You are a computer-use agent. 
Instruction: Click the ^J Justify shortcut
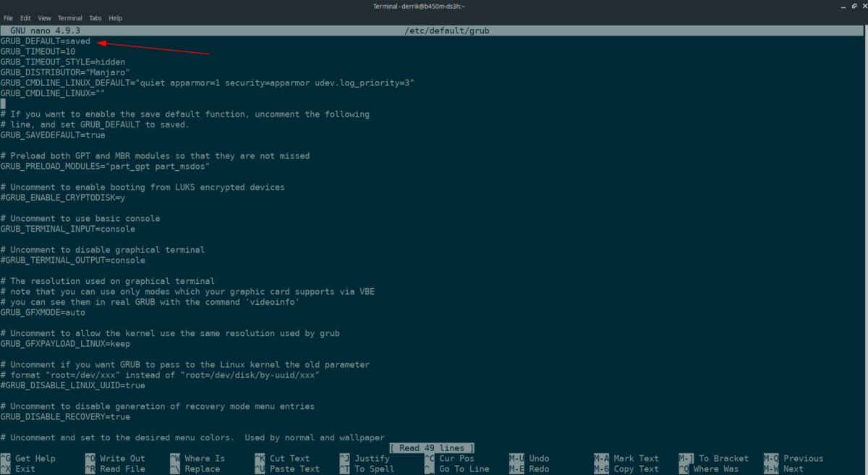click(x=365, y=458)
